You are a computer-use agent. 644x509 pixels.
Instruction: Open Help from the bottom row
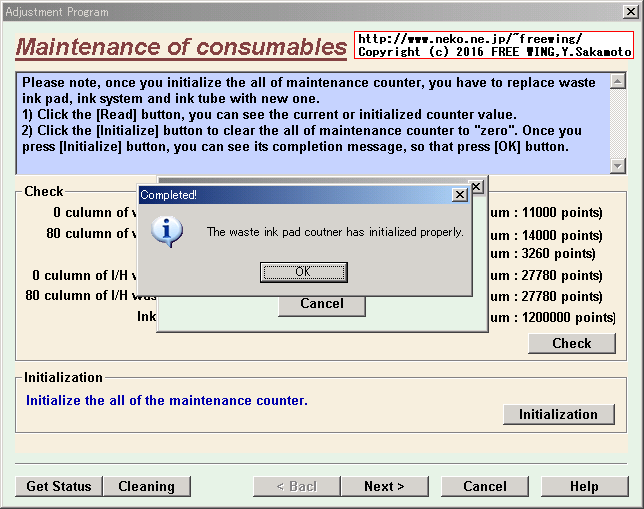coord(584,486)
